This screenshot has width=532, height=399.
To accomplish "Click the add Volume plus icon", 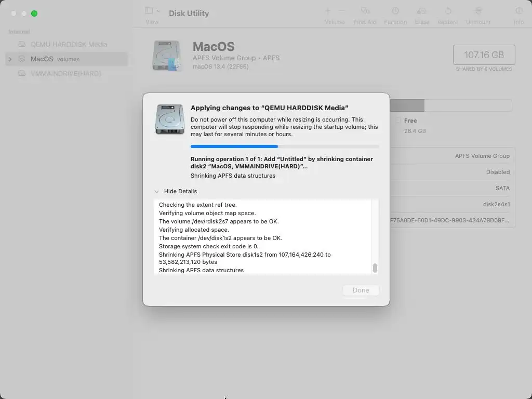I will pyautogui.click(x=328, y=11).
